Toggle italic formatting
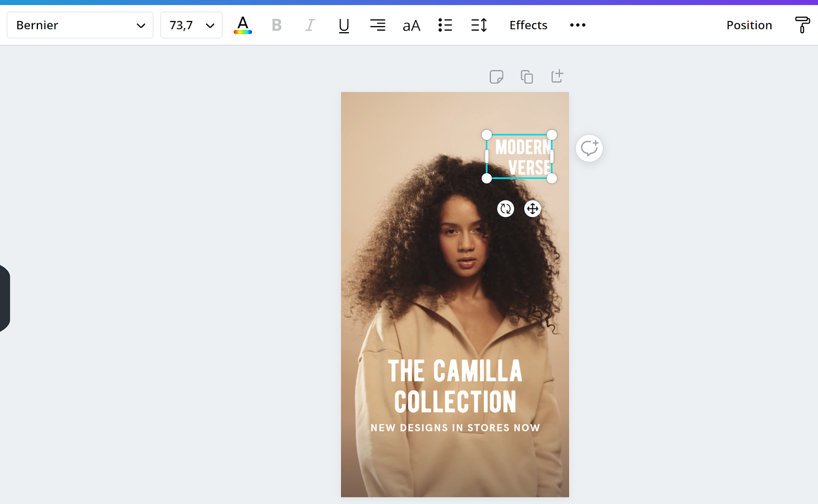The image size is (818, 504). tap(310, 25)
